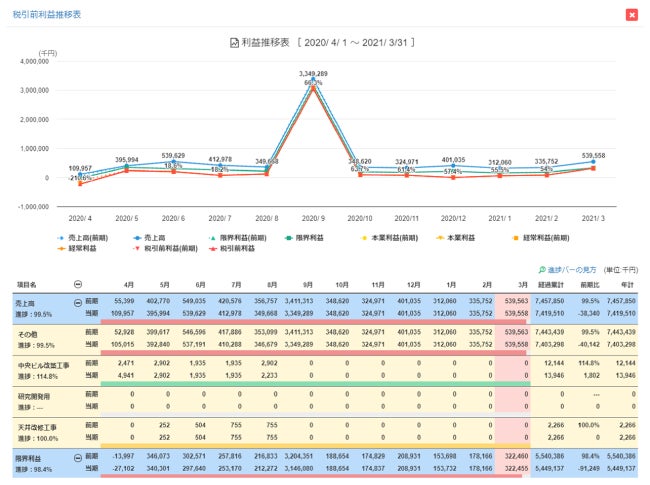Toggle the 税引前利益 current-period legend series

pyautogui.click(x=232, y=248)
